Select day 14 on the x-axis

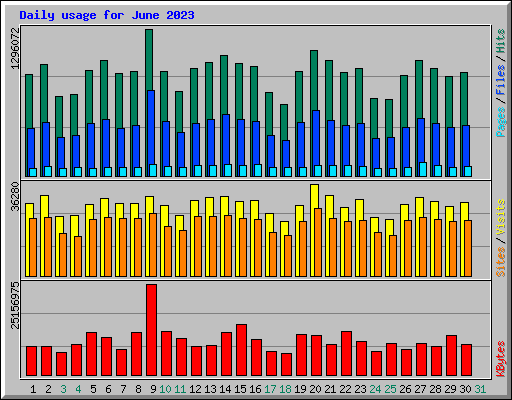(x=225, y=389)
